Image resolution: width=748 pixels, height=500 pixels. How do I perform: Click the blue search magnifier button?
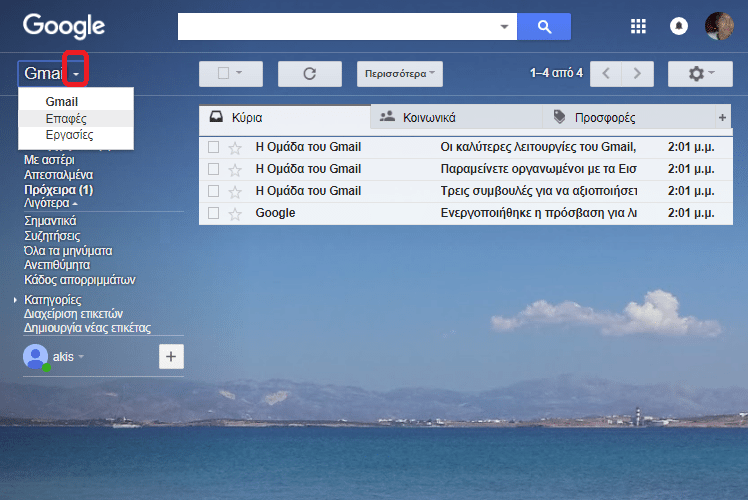544,26
